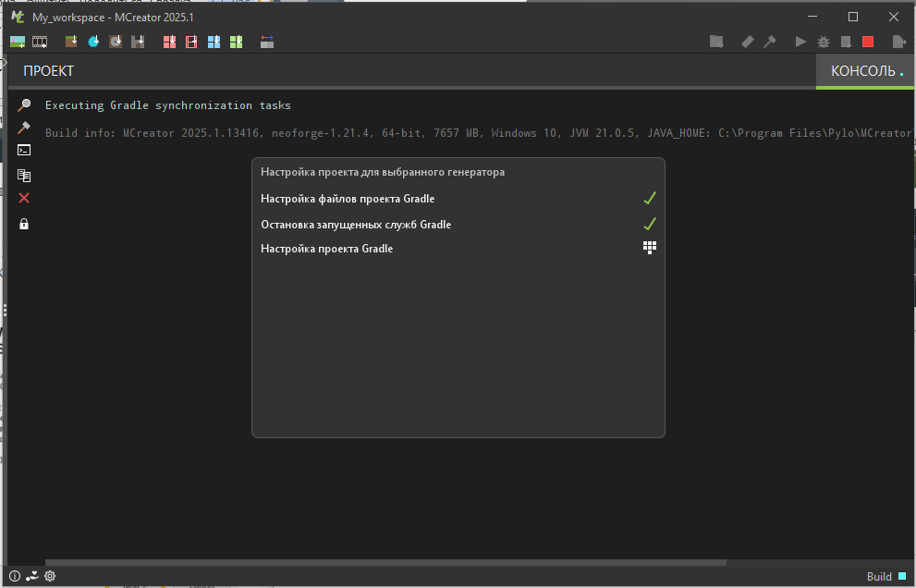
Task: Open workspace settings folder-gear icon
Action: coord(716,42)
